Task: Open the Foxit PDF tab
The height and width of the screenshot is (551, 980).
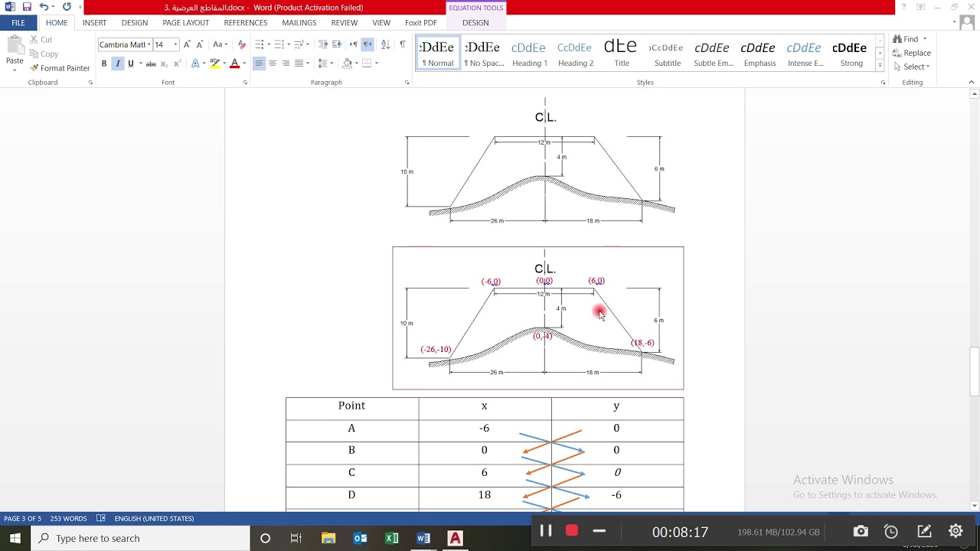Action: pyautogui.click(x=421, y=23)
